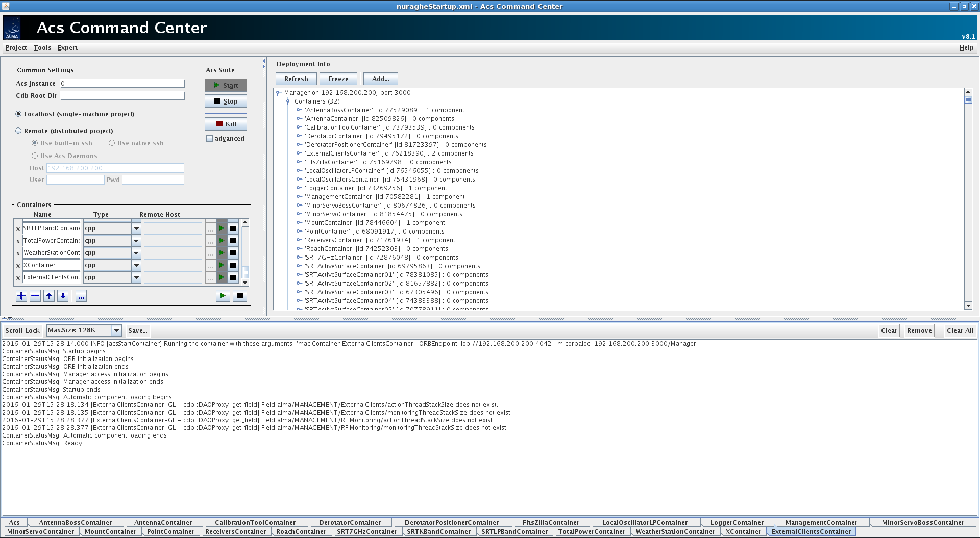This screenshot has height=538, width=980.
Task: Open the Tools menu
Action: click(42, 48)
